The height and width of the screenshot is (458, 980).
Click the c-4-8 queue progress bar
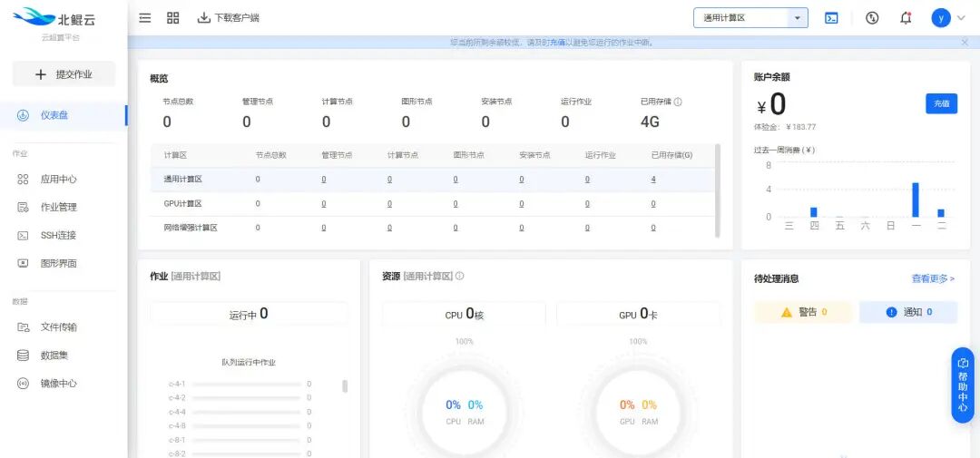pyautogui.click(x=247, y=426)
